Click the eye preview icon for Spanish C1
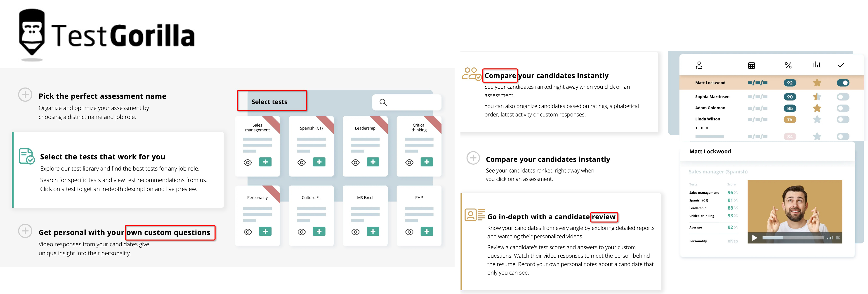Screen dimensions: 868x294 [x=302, y=162]
